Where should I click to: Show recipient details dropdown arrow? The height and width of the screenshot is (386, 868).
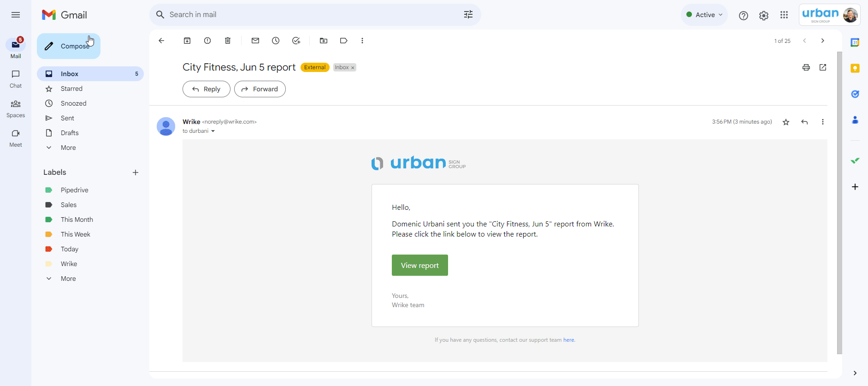[x=213, y=131]
